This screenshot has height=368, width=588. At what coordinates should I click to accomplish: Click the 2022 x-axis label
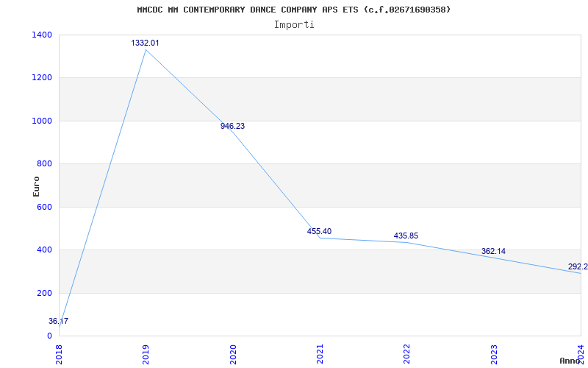[406, 354]
